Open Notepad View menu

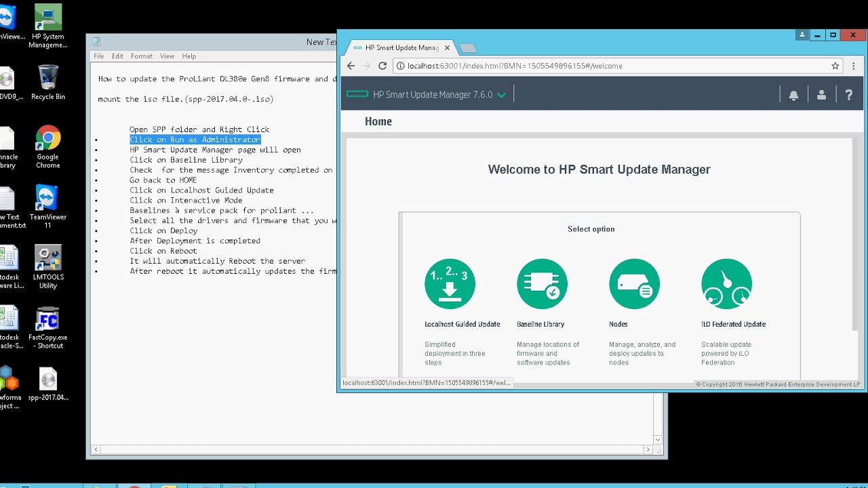[x=167, y=56]
